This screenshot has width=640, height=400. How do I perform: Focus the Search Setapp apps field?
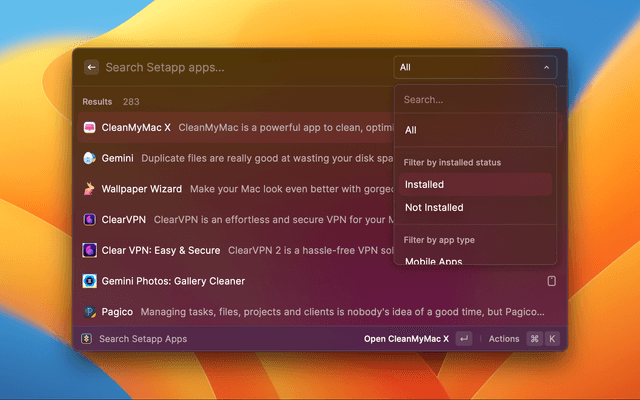tap(240, 68)
